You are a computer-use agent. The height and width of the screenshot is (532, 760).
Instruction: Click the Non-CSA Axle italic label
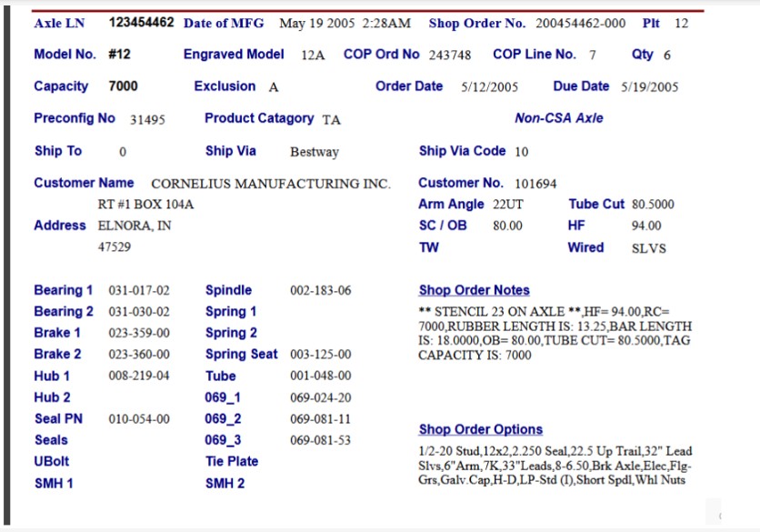click(x=558, y=118)
